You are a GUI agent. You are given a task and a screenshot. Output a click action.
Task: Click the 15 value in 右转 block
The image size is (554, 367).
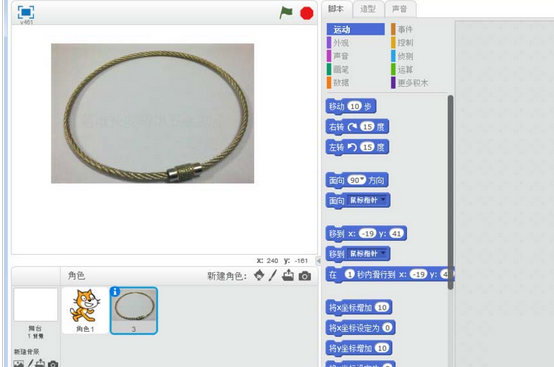coord(368,127)
